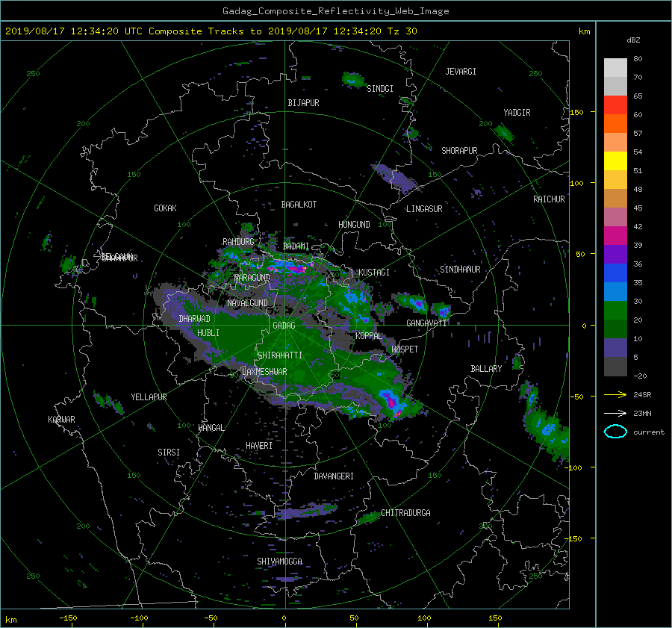Click the SIRSI city label
This screenshot has width=672, height=628.
point(169,453)
